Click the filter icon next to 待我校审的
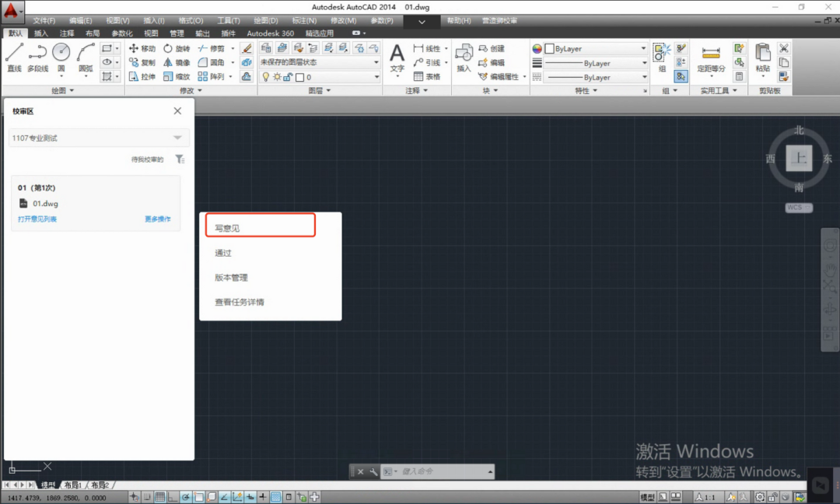This screenshot has height=504, width=840. [x=180, y=159]
